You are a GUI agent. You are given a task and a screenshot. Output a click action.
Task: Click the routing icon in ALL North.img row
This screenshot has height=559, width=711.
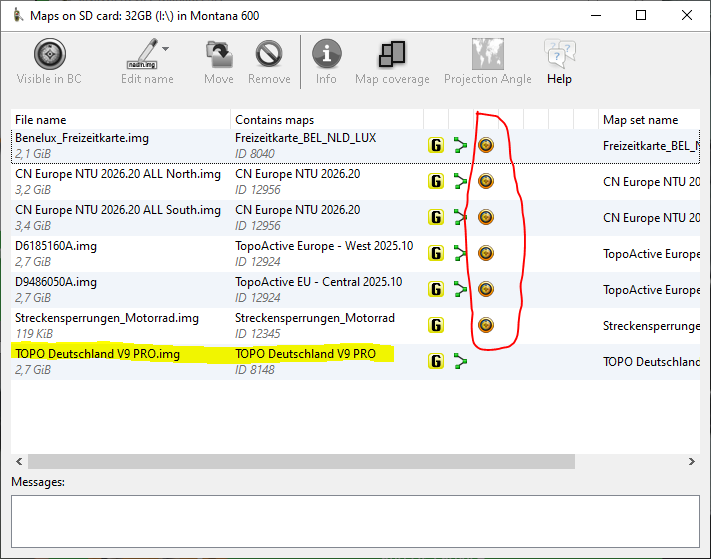pyautogui.click(x=460, y=181)
